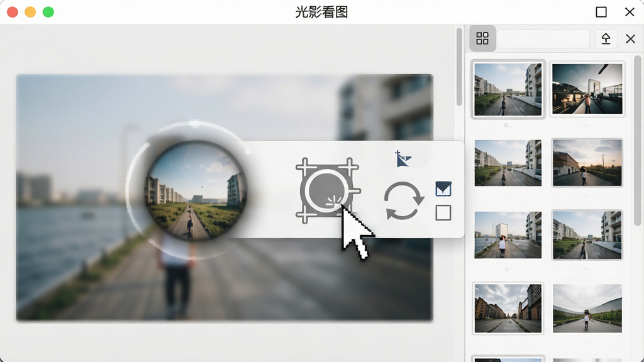Click the small flag marker icon
The height and width of the screenshot is (362, 644).
402,159
